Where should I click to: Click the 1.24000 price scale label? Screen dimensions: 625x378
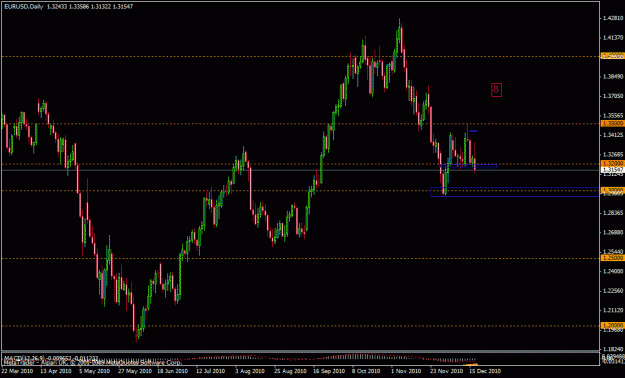click(x=613, y=272)
